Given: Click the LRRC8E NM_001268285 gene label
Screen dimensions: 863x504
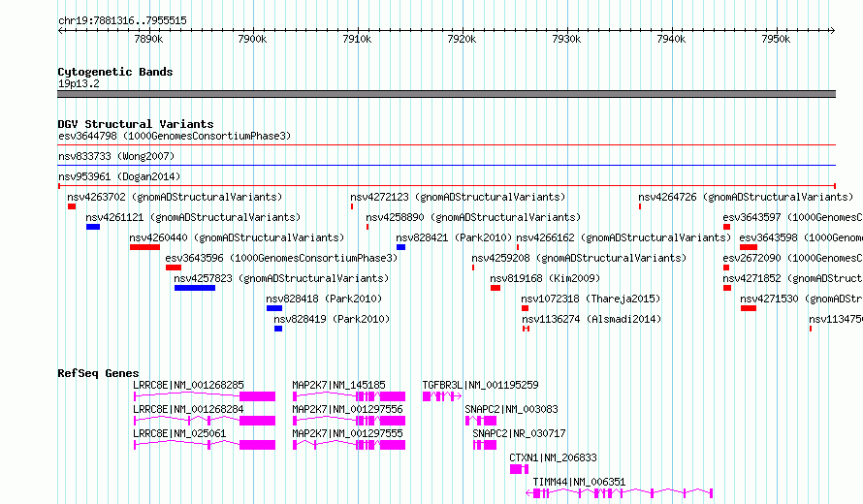Looking at the screenshot, I should point(188,385).
